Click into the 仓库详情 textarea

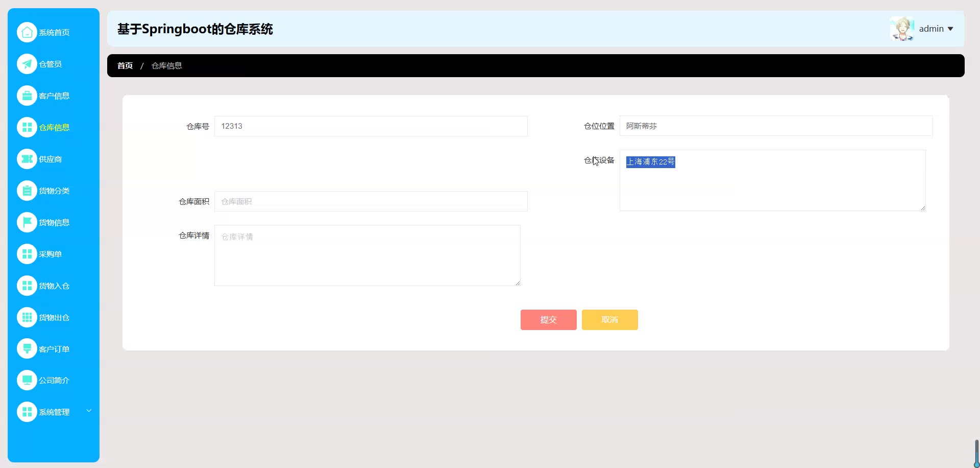pyautogui.click(x=367, y=255)
